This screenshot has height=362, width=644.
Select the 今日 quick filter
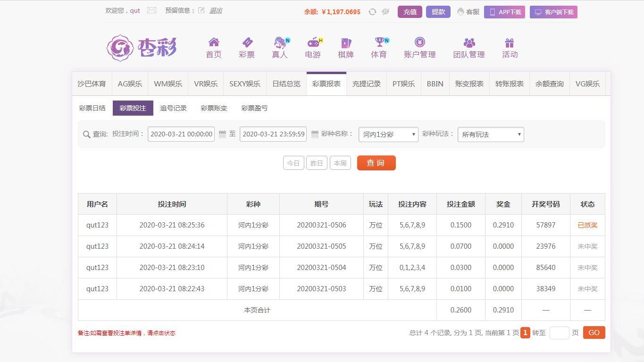[293, 163]
